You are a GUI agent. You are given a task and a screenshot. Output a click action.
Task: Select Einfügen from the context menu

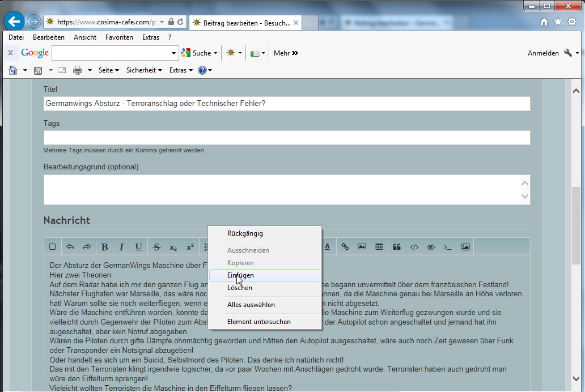pyautogui.click(x=240, y=275)
